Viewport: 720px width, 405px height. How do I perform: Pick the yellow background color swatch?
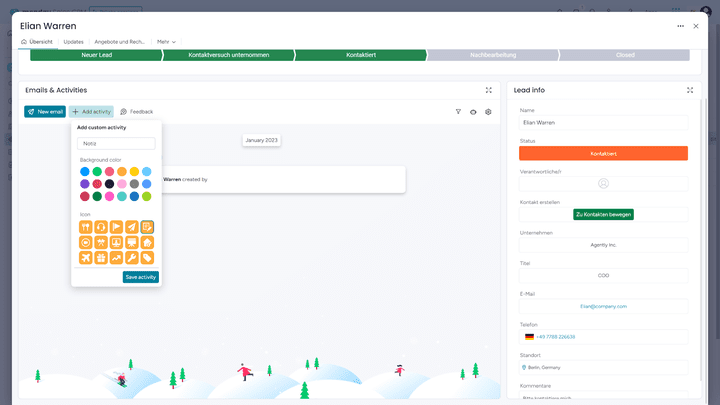tap(134, 172)
